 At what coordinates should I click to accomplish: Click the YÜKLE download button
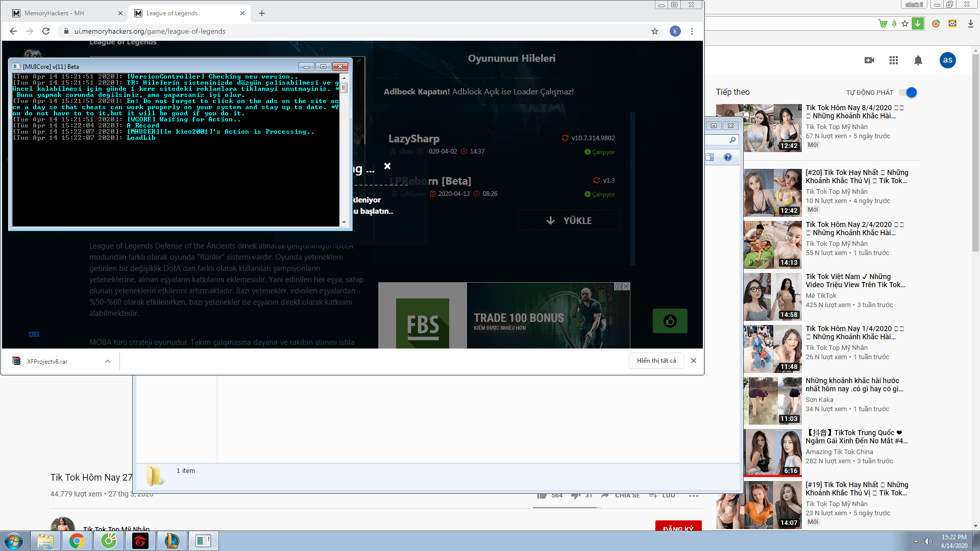tap(569, 220)
